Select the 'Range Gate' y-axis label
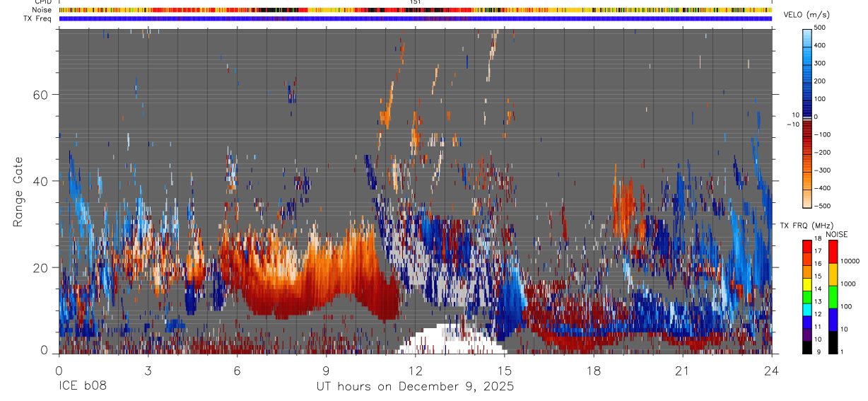Screen dimensions: 868x401 coord(18,192)
